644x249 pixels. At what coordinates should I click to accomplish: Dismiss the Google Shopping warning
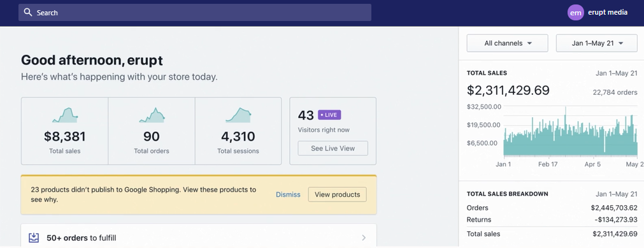coord(288,194)
